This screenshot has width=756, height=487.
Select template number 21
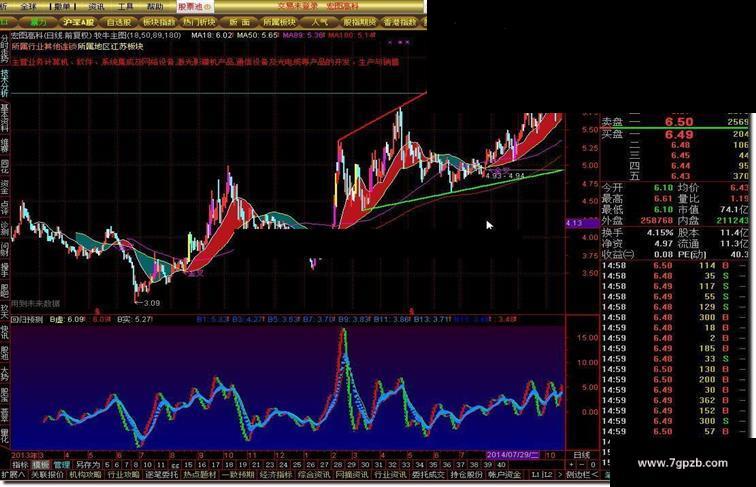tap(256, 465)
